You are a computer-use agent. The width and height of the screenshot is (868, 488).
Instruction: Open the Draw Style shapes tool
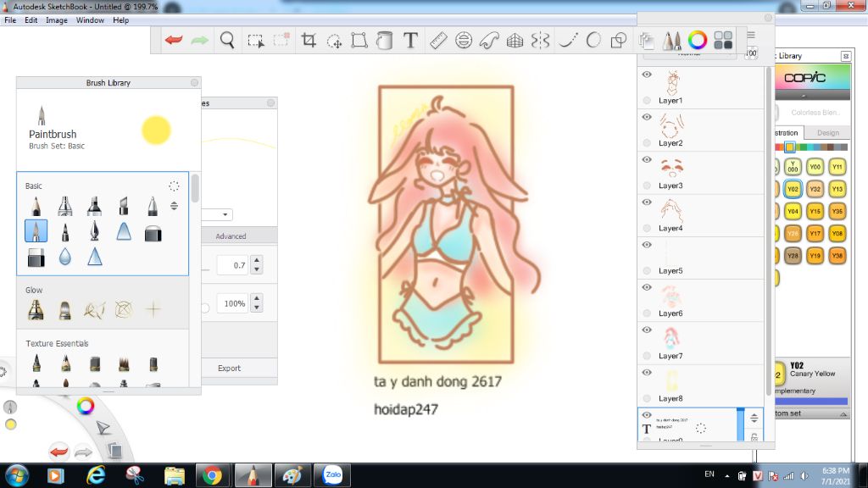pos(618,41)
